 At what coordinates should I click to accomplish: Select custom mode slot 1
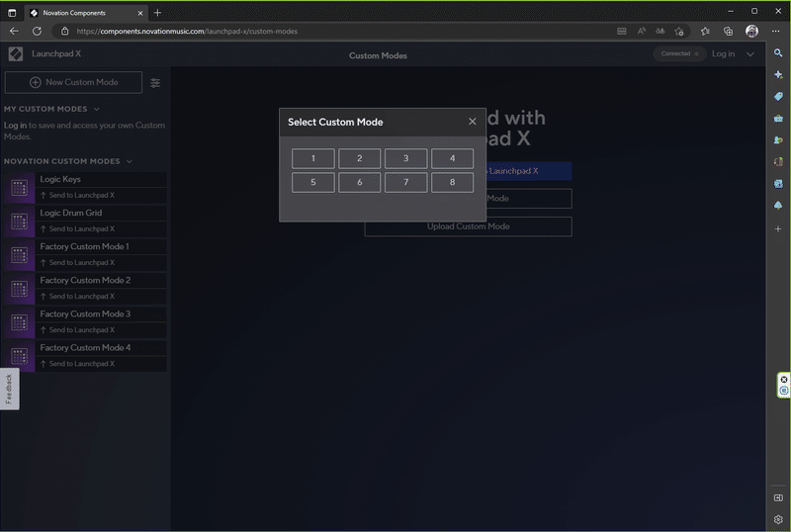pyautogui.click(x=312, y=158)
